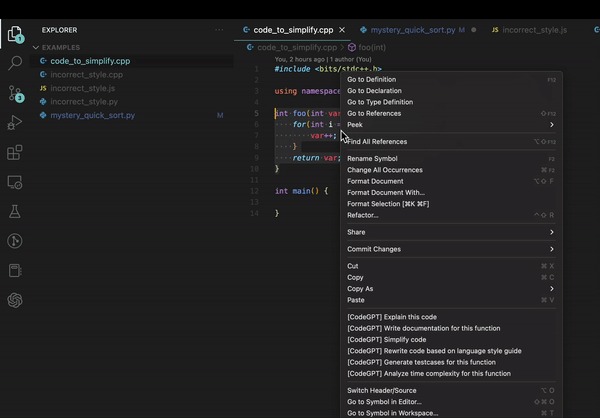Image resolution: width=600 pixels, height=418 pixels.
Task: Open the Git graph circle icon
Action: (15, 241)
